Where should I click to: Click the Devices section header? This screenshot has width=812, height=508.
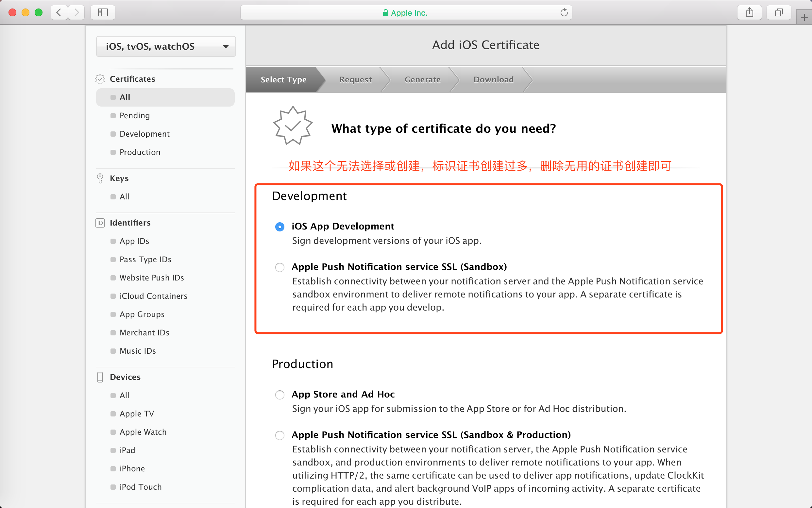(x=125, y=377)
